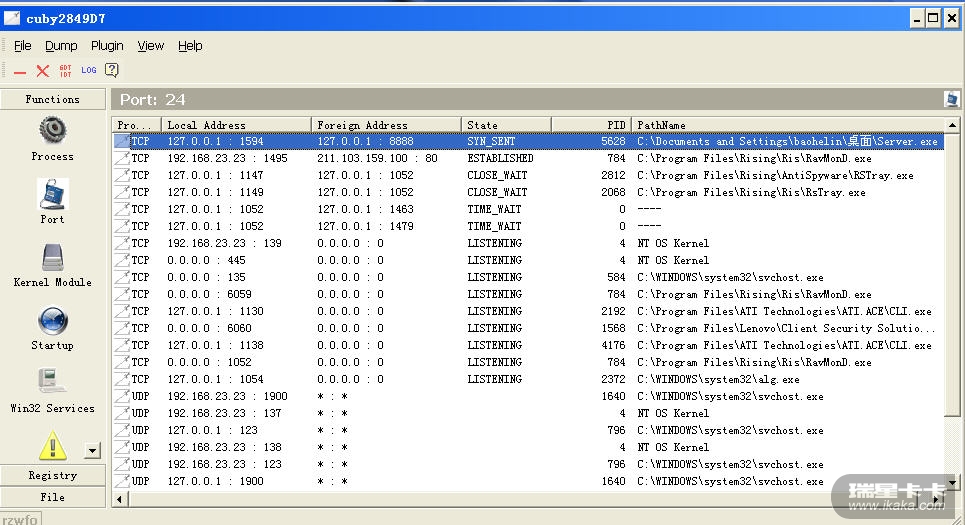Image resolution: width=965 pixels, height=525 pixels.
Task: Open the Dump menu
Action: [61, 45]
